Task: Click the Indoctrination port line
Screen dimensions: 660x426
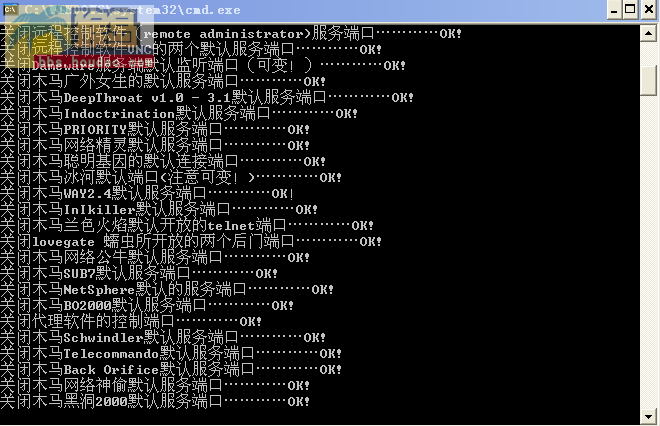Action: (x=179, y=114)
